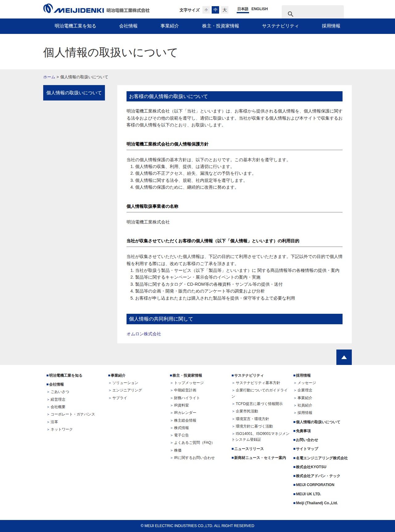
Task: Open footer 免責事項 link
Action: pos(303,431)
